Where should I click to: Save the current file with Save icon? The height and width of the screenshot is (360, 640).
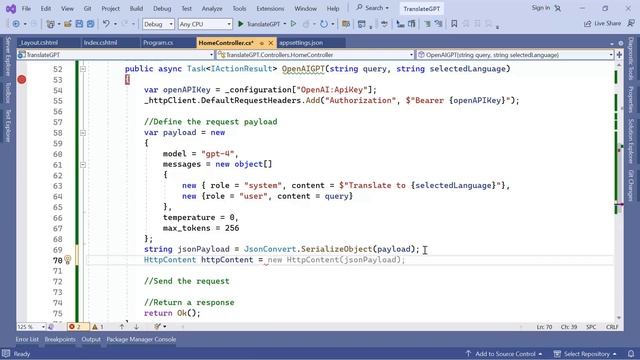click(x=79, y=24)
